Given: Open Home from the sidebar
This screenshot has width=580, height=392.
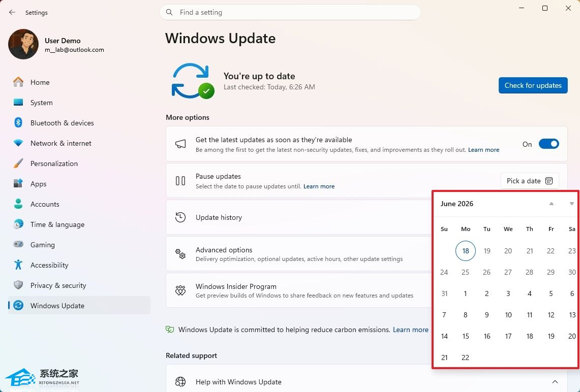Looking at the screenshot, I should (79, 82).
